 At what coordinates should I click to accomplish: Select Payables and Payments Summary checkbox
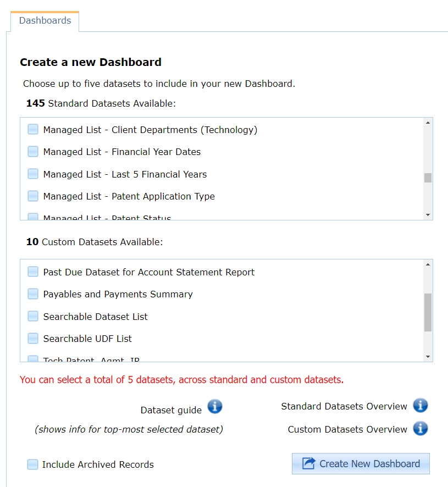[33, 294]
